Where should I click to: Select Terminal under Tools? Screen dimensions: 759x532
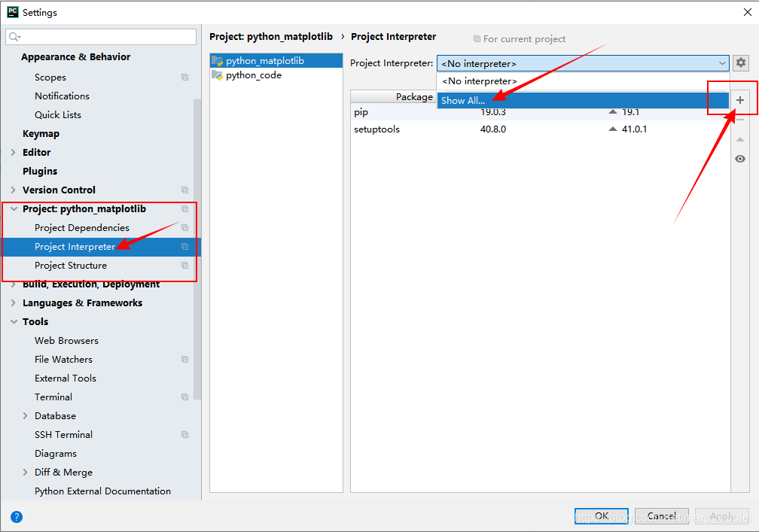point(53,397)
